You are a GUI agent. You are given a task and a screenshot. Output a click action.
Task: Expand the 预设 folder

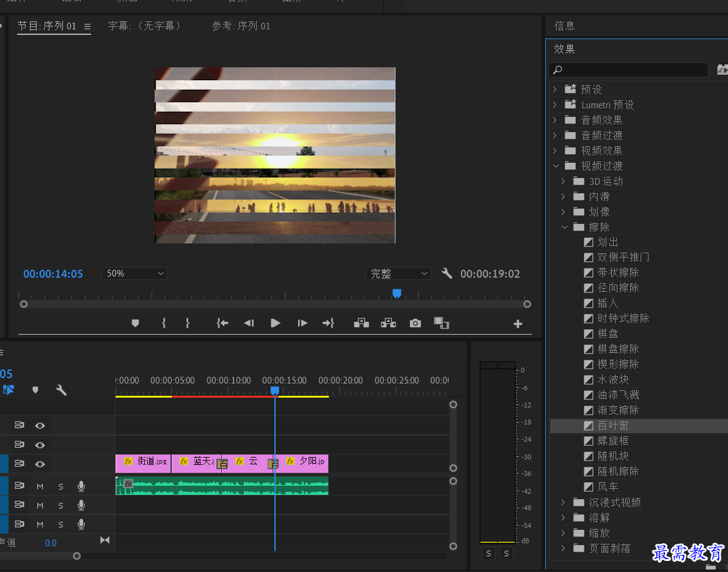(555, 89)
